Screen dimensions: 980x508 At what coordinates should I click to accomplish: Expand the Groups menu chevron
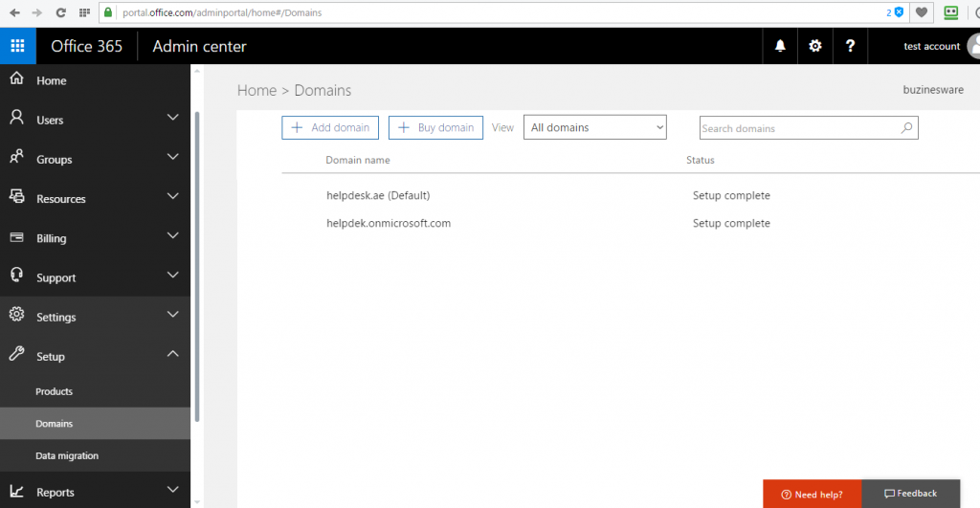(172, 157)
